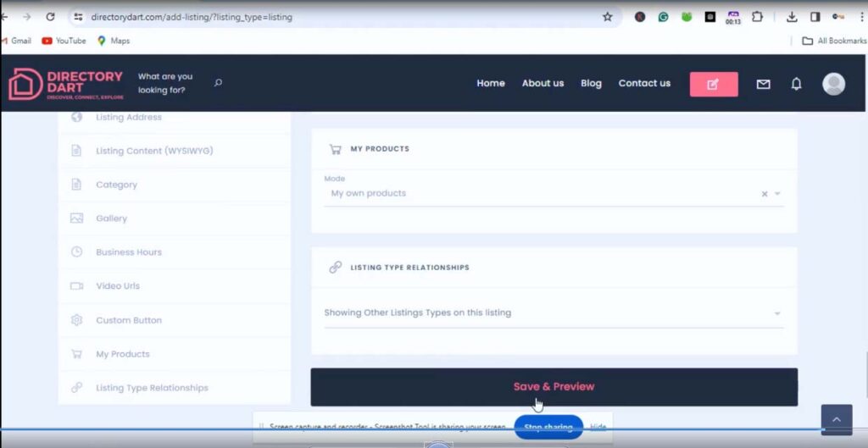Open the Gmail bookmark
The image size is (868, 448).
(16, 41)
